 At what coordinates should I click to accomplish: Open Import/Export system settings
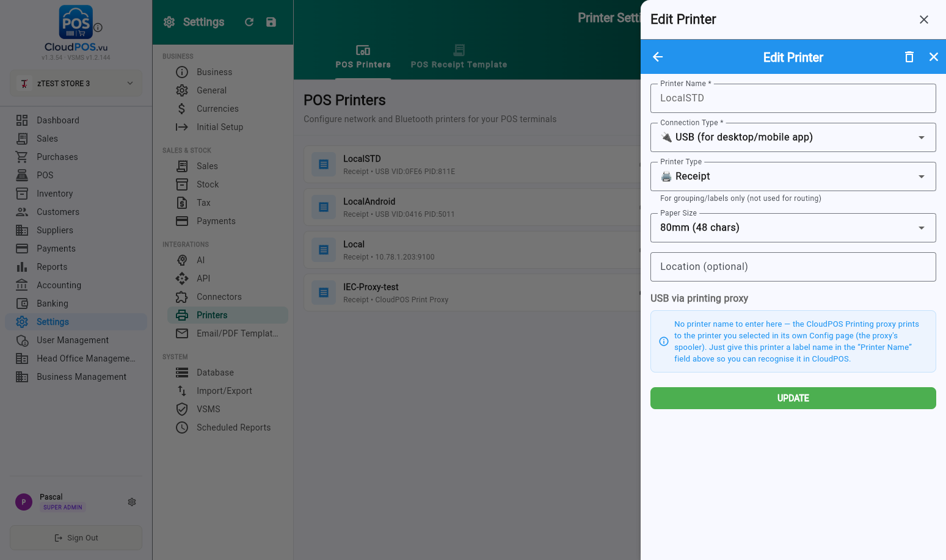[227, 391]
